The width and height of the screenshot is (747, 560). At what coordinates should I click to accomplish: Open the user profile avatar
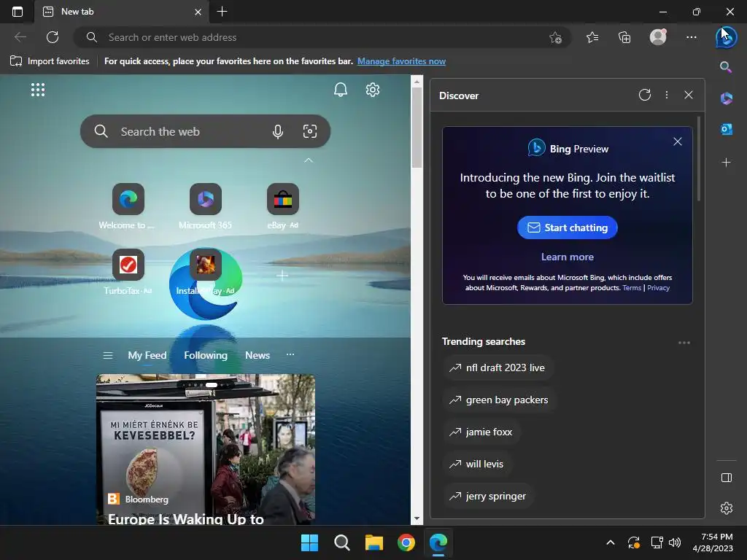coord(658,37)
